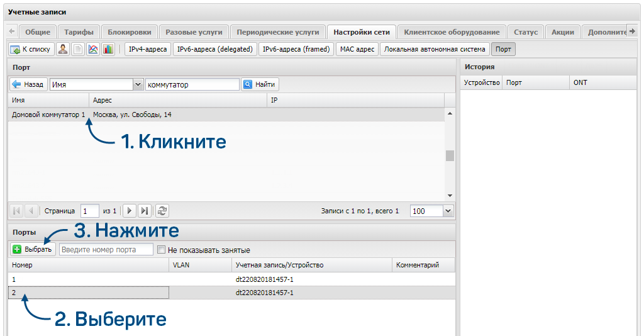Open the 'MAC адрес' section

357,49
